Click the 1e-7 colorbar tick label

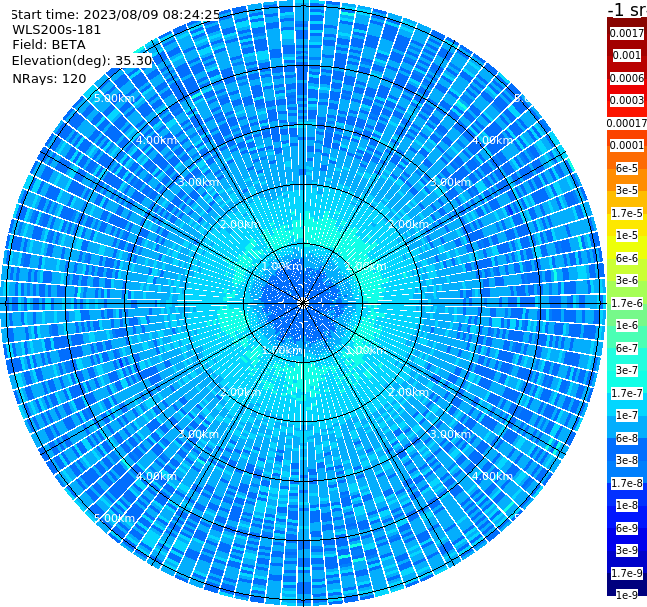(x=627, y=415)
